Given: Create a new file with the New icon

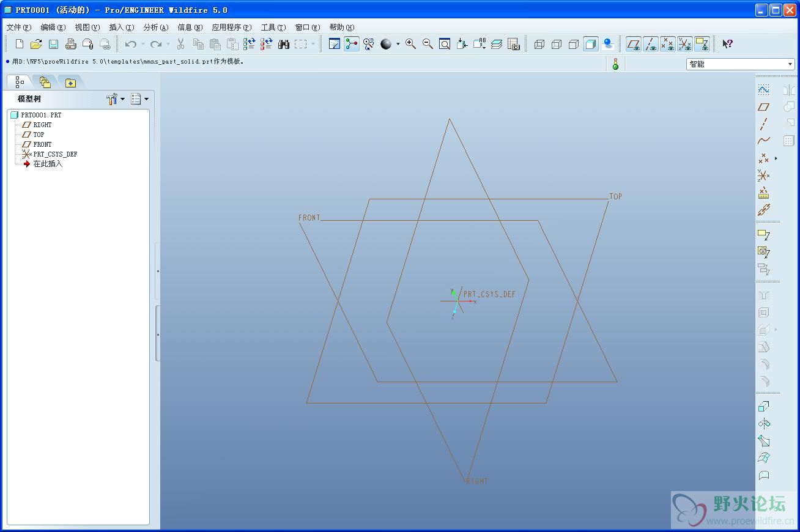Looking at the screenshot, I should 20,44.
